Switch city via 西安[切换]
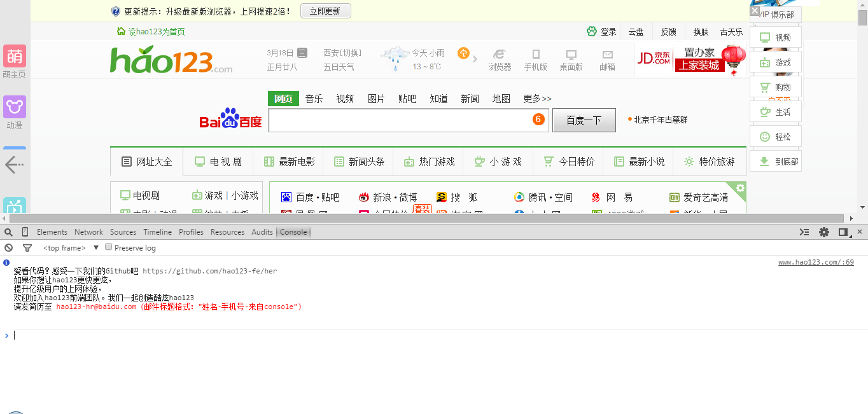Viewport: 868px width, 414px height. [342, 53]
